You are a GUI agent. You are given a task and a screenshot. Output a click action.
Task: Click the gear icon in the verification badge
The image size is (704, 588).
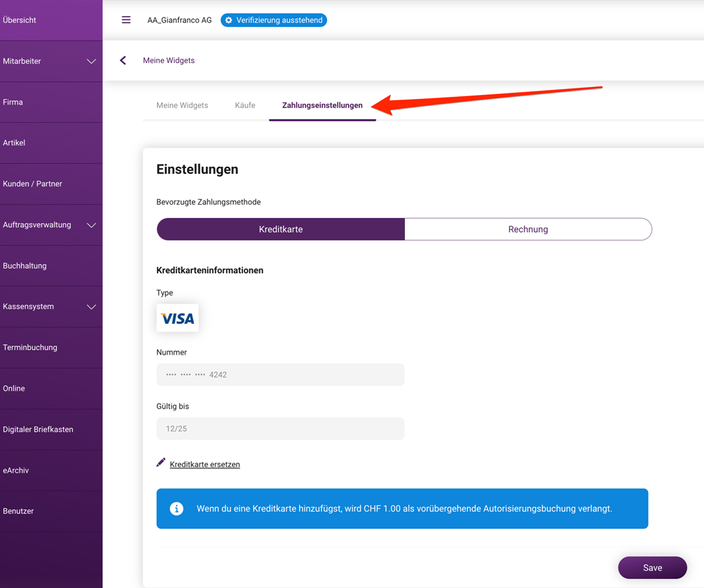click(x=228, y=20)
